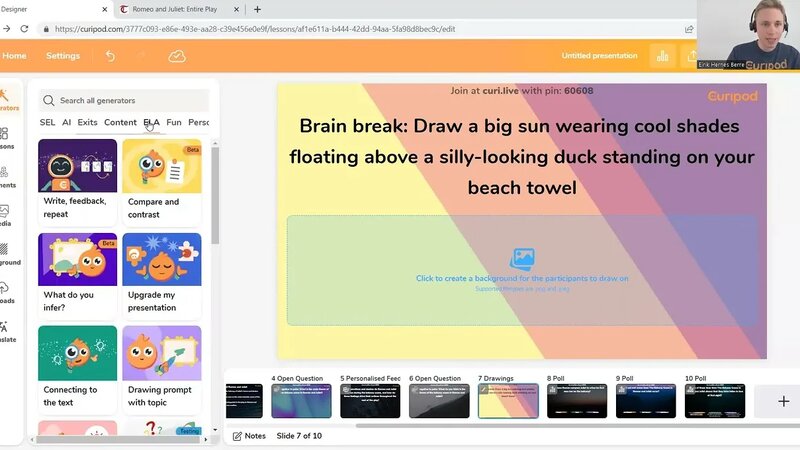Click Home in the orange header

coord(14,56)
